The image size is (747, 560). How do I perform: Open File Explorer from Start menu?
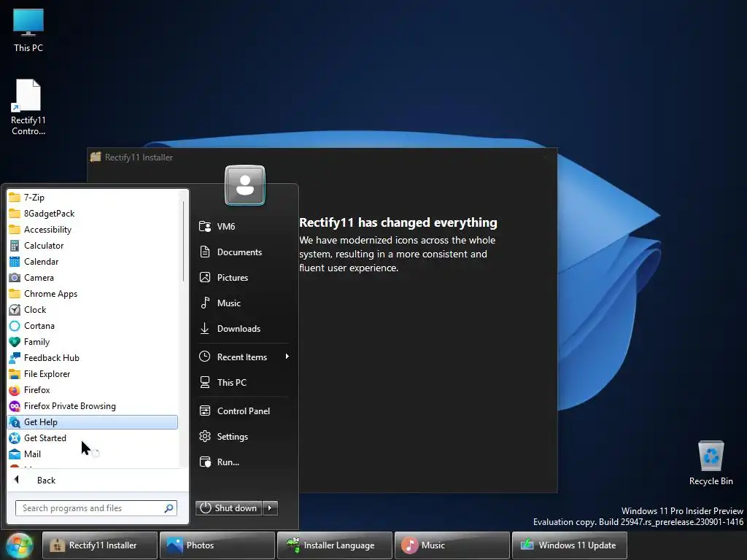click(93, 374)
